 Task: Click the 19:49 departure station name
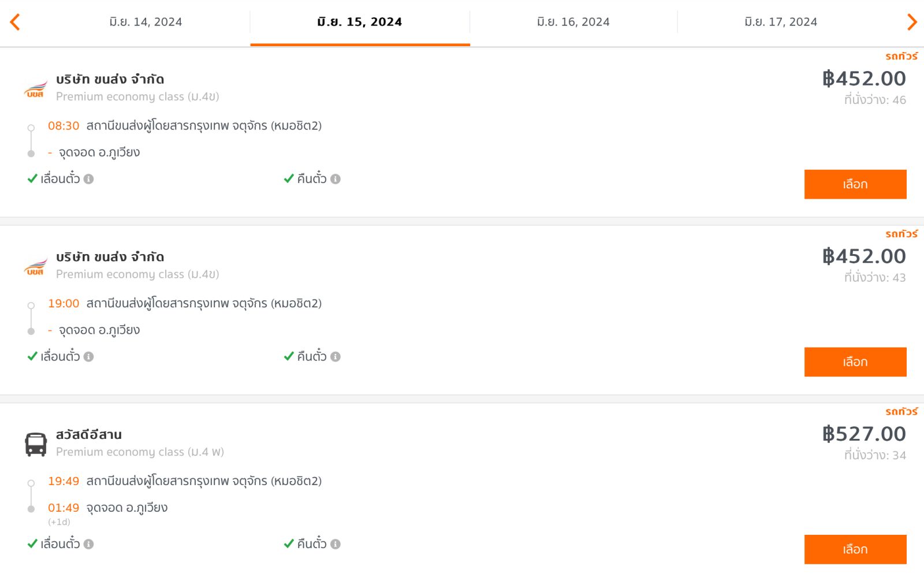tap(204, 481)
